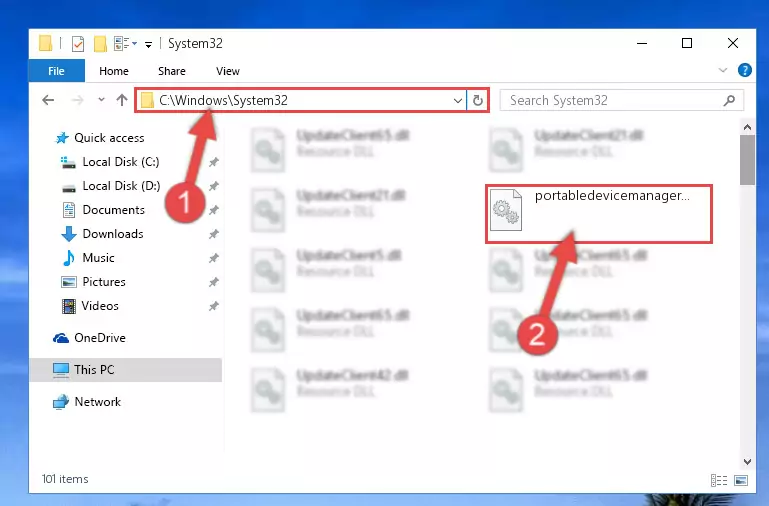Viewport: 769px width, 506px height.
Task: Click the Properties quick access toolbar icon
Action: point(77,44)
